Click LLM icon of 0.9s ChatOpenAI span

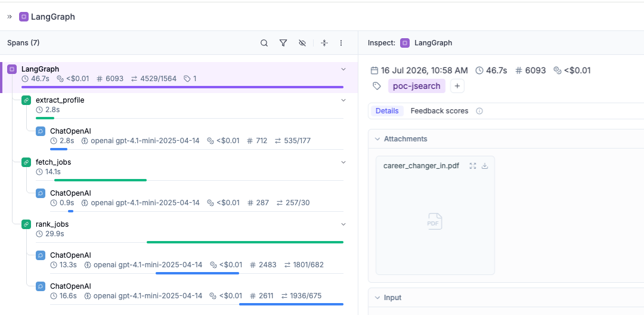pos(41,193)
